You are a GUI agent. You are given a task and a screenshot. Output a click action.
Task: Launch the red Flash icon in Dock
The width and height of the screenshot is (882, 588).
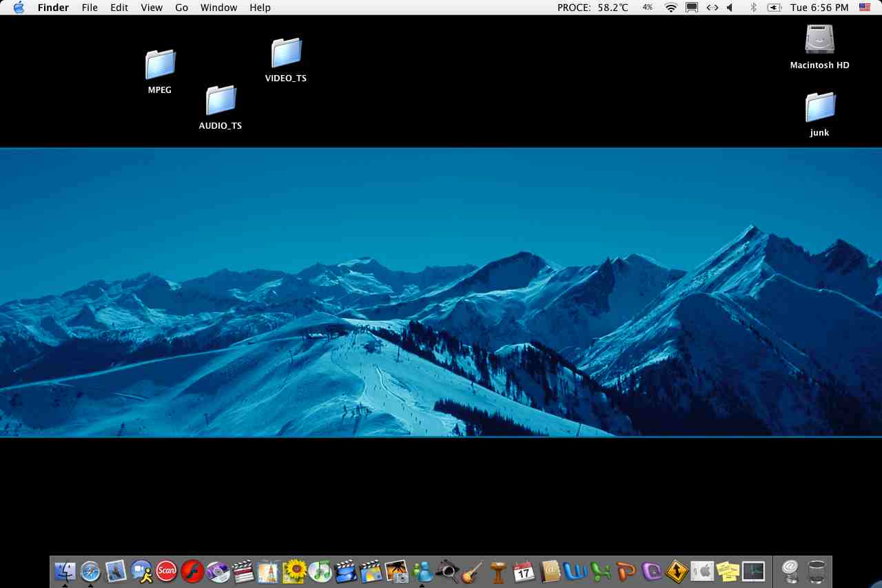pyautogui.click(x=192, y=571)
